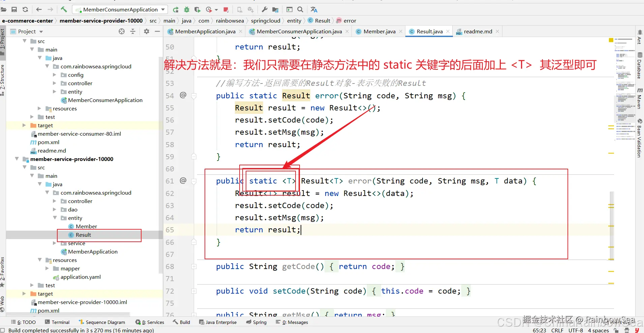Select the Result class in the tree
644x333 pixels.
tap(83, 235)
